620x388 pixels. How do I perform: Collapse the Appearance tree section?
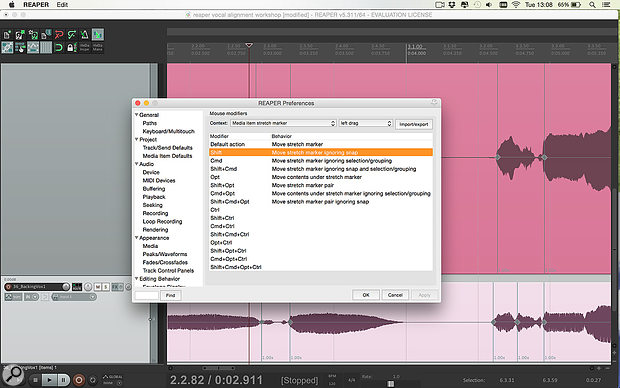[x=136, y=238]
